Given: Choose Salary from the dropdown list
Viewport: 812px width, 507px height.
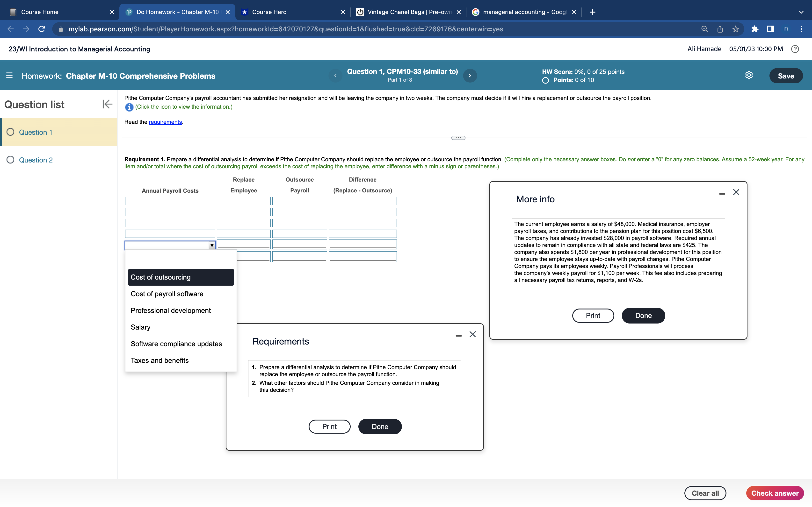Looking at the screenshot, I should 141,327.
